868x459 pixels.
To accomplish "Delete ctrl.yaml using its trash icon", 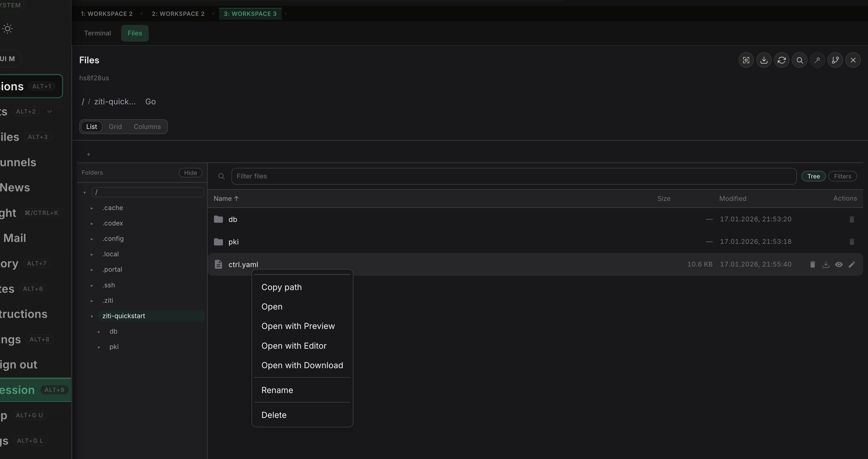I will pos(812,264).
